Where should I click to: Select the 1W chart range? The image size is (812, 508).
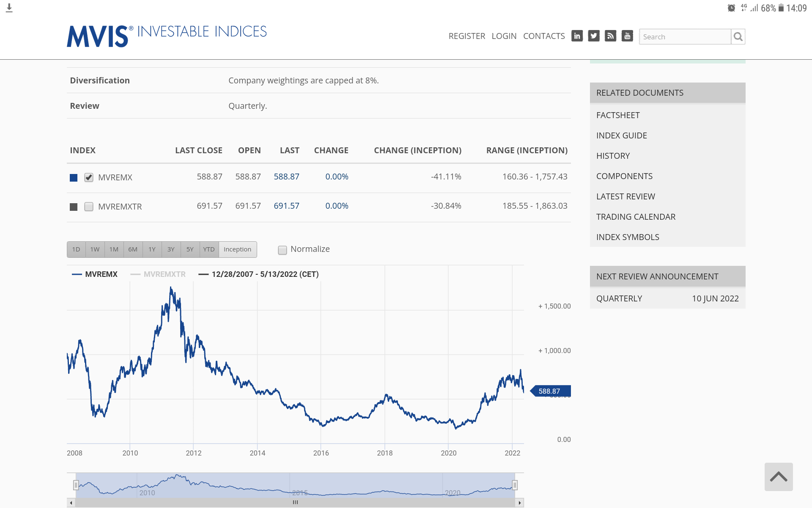point(95,249)
